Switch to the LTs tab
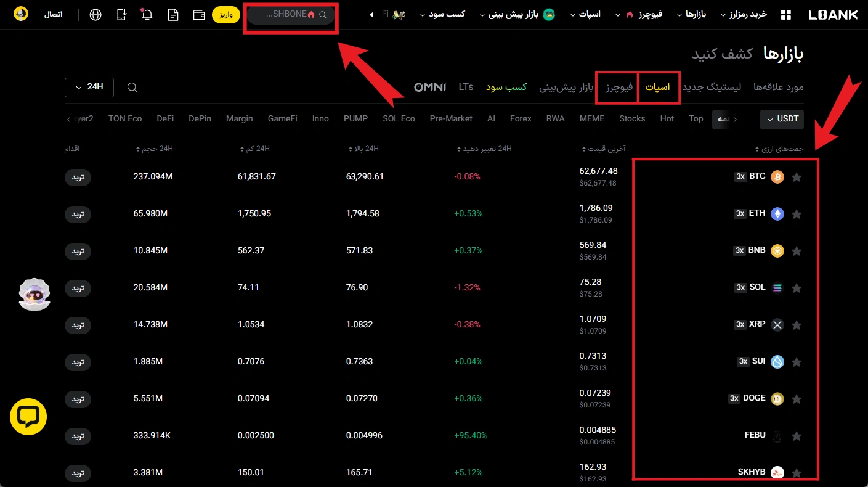Viewport: 868px width, 487px height. coord(466,87)
